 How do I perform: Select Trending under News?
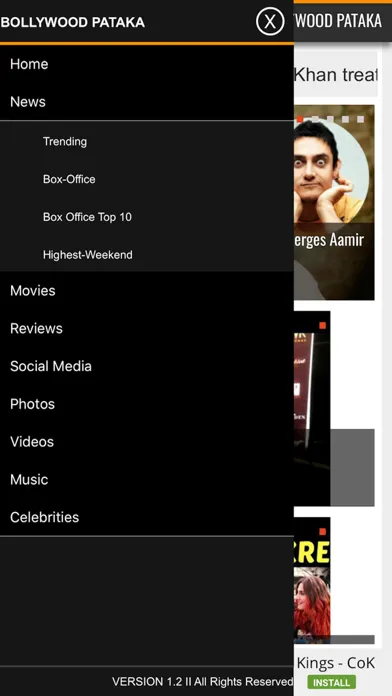click(x=147, y=142)
